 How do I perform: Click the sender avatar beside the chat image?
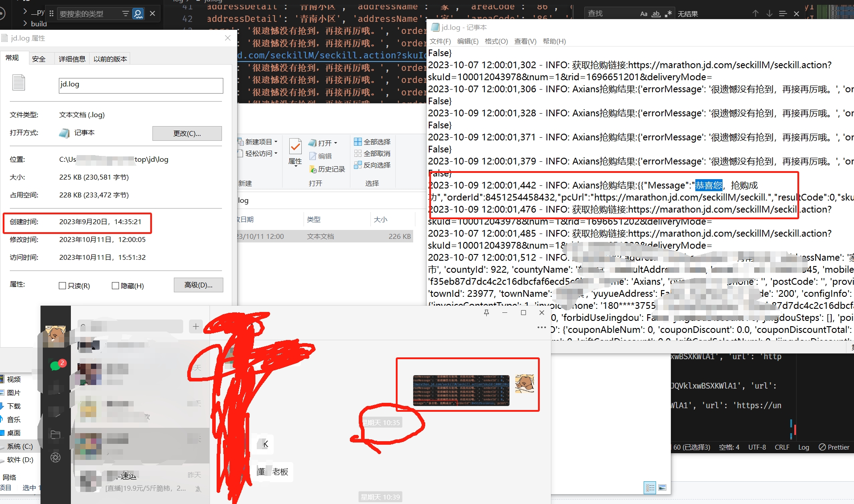tap(525, 384)
